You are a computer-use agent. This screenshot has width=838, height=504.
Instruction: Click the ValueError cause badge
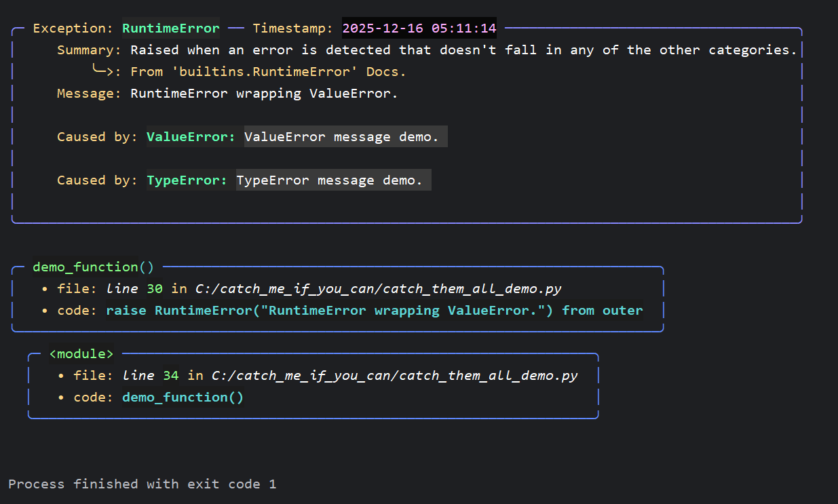pyautogui.click(x=189, y=136)
